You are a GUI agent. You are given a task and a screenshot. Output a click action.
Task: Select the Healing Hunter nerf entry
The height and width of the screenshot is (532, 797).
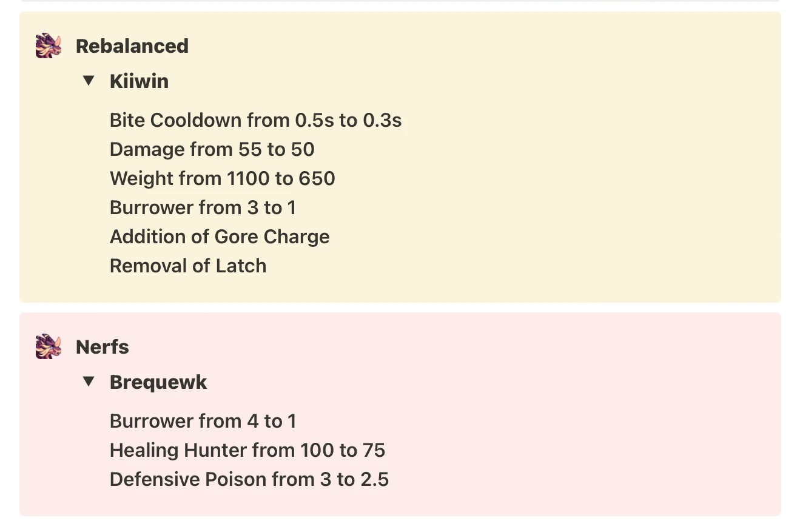(x=247, y=450)
